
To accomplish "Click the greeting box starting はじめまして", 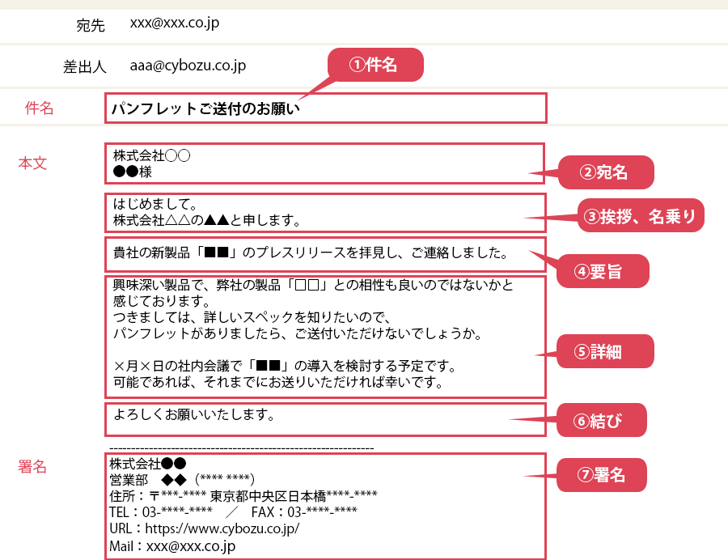I will tap(325, 212).
